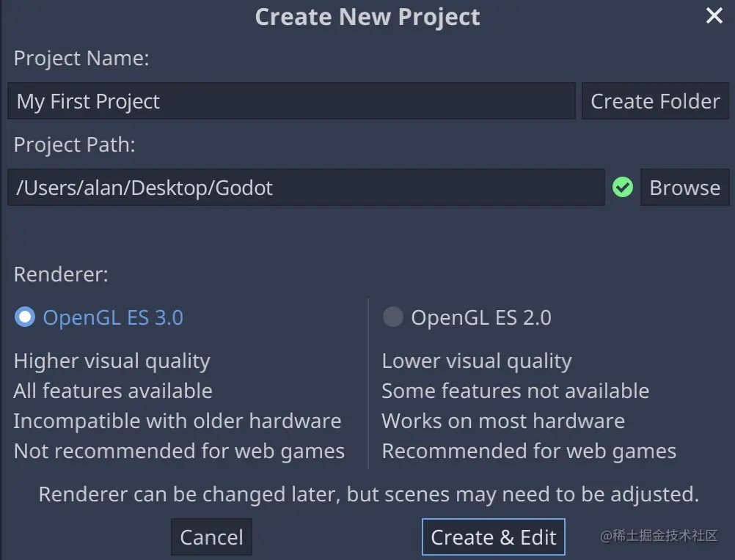Click the Works on most hardware text
Viewport: 735px width, 560px height.
click(503, 421)
